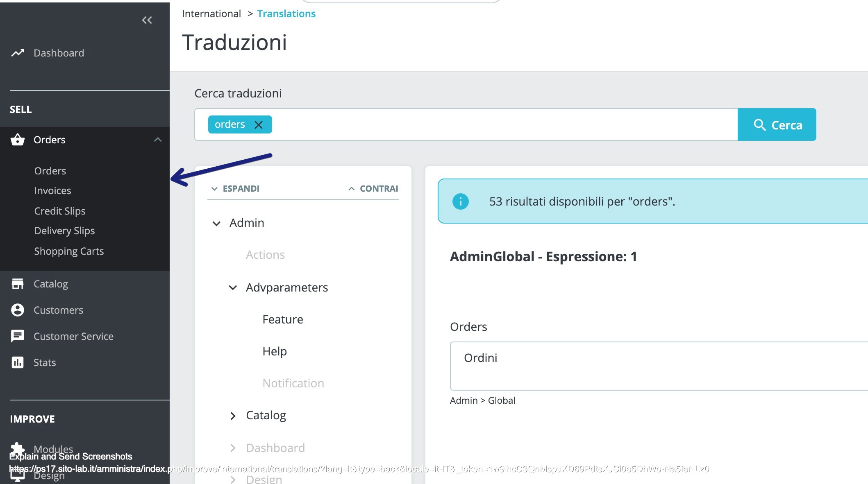
Task: Open the Dashboard from the sidebar icon
Action: click(x=18, y=52)
